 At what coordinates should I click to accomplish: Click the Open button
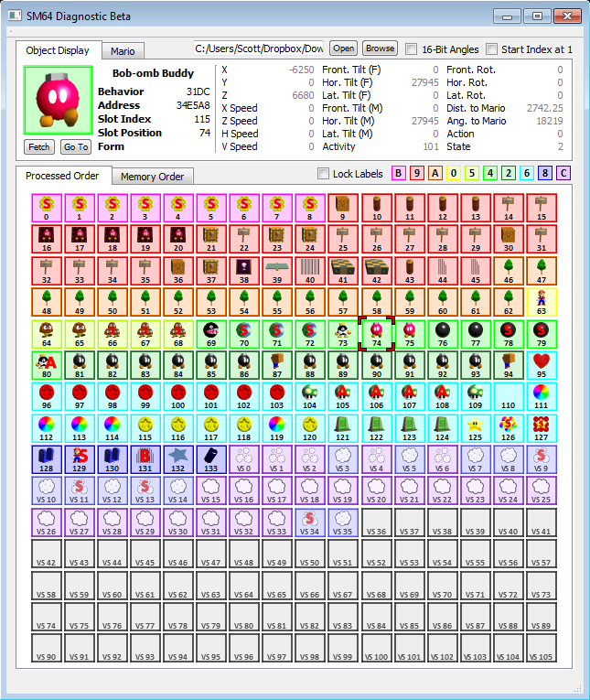pos(343,48)
